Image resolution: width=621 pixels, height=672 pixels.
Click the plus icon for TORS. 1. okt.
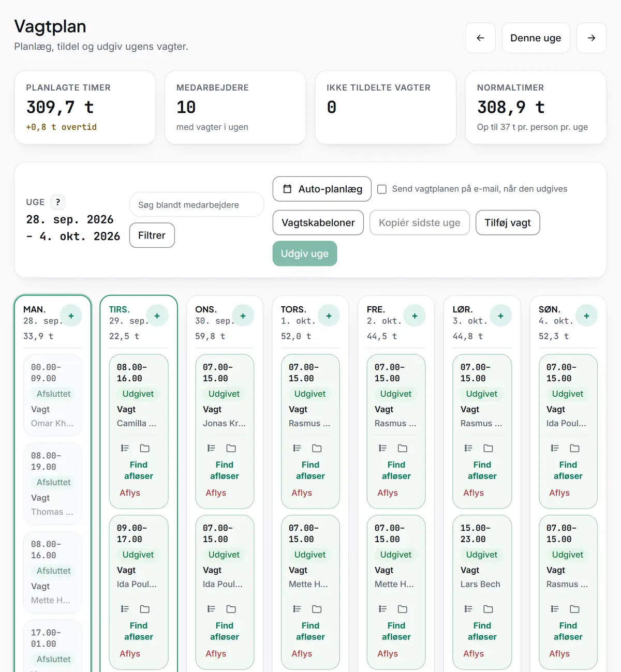tap(329, 316)
